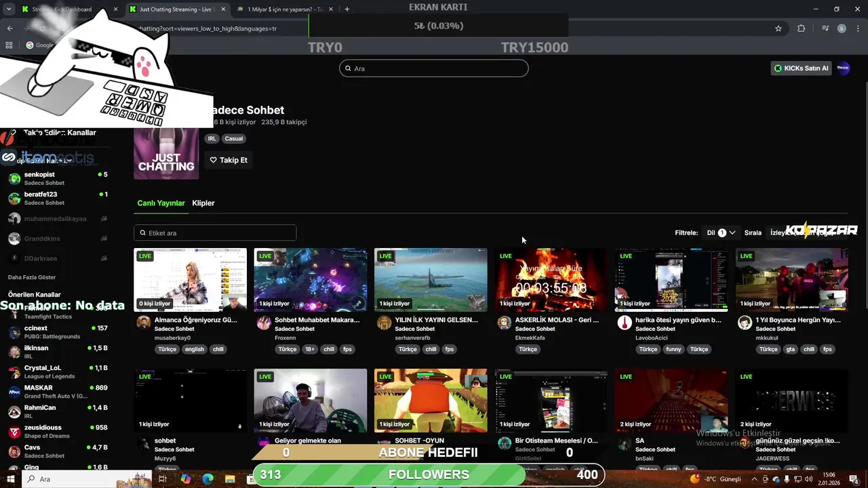The width and height of the screenshot is (868, 488).
Task: Go back with the browser back arrow
Action: pyautogui.click(x=9, y=28)
